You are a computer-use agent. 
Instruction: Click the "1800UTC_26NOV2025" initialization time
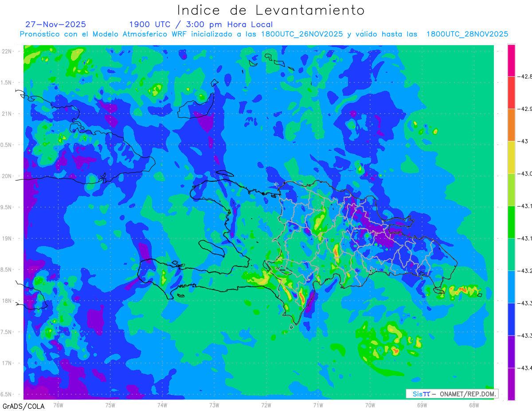302,34
